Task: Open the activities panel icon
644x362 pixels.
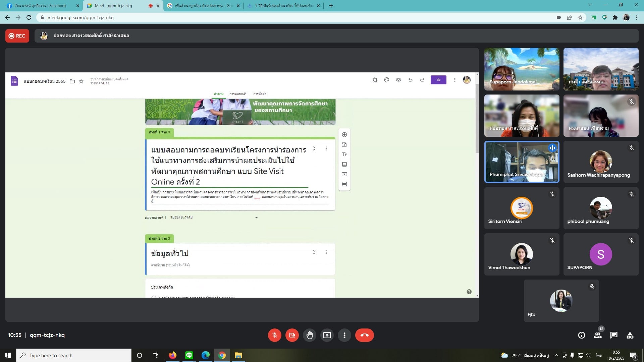Action: pos(630,335)
